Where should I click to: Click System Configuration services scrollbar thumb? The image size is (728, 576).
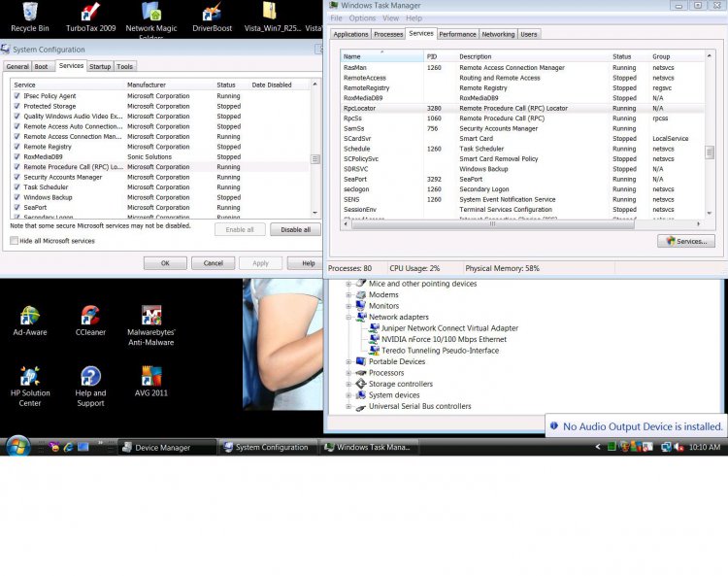(x=315, y=159)
